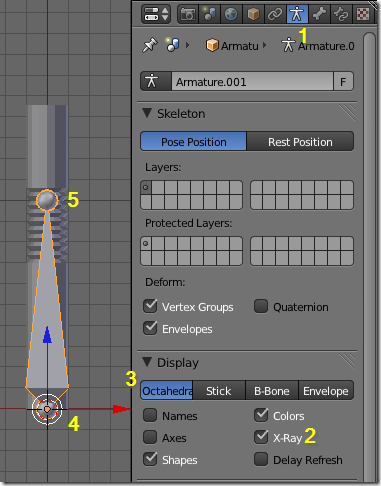
Task: Open the World properties globe tab
Action: pos(231,14)
